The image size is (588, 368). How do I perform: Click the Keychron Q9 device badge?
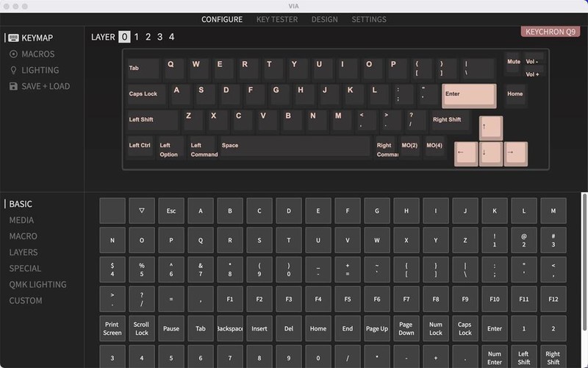click(x=551, y=32)
